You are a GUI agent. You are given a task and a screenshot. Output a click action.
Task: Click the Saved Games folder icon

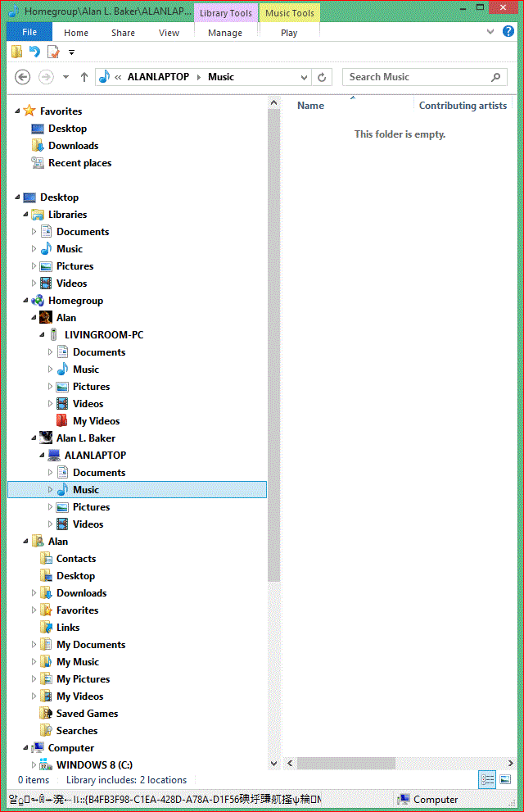(46, 713)
